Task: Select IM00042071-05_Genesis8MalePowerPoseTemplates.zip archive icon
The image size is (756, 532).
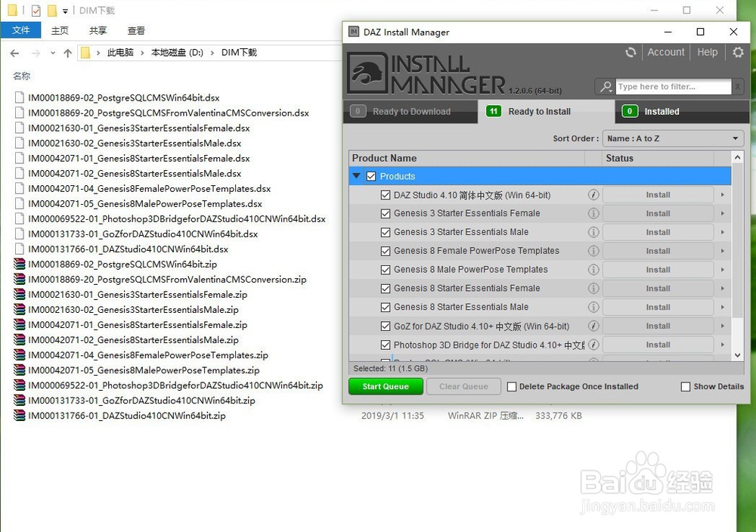Action: click(20, 370)
